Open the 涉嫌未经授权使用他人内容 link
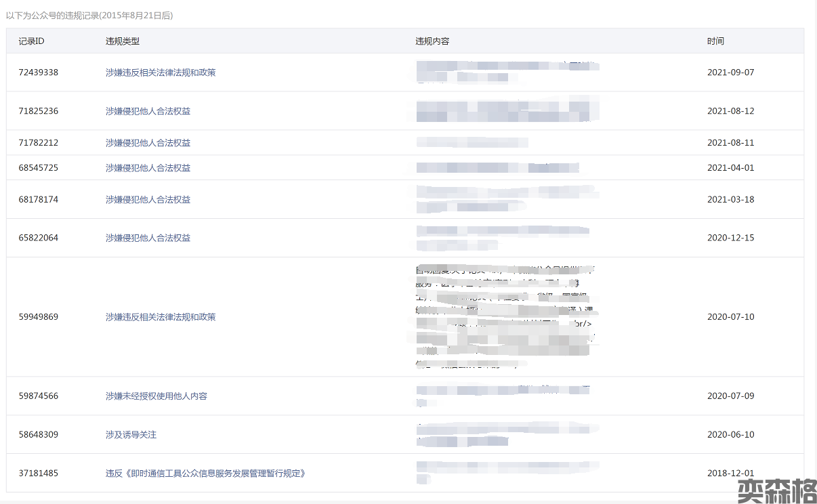 point(156,396)
